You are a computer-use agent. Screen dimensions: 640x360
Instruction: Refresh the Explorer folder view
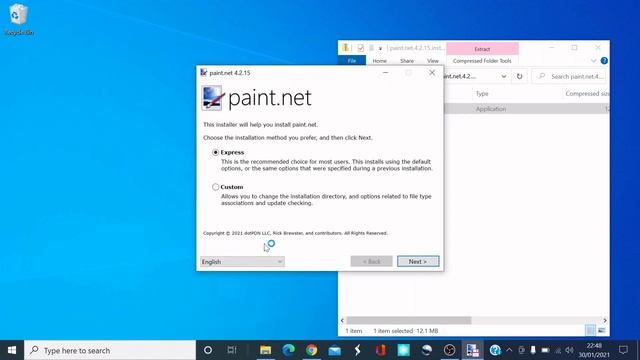(519, 76)
